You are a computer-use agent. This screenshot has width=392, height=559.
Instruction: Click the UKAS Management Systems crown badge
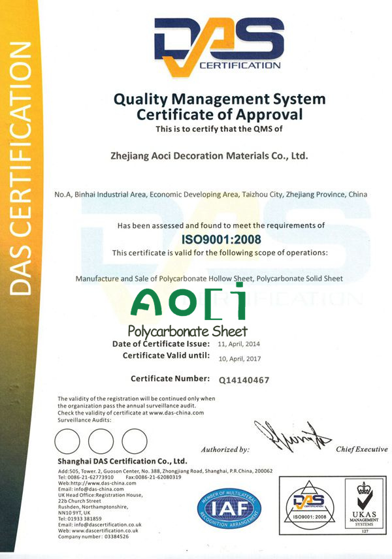click(x=361, y=507)
